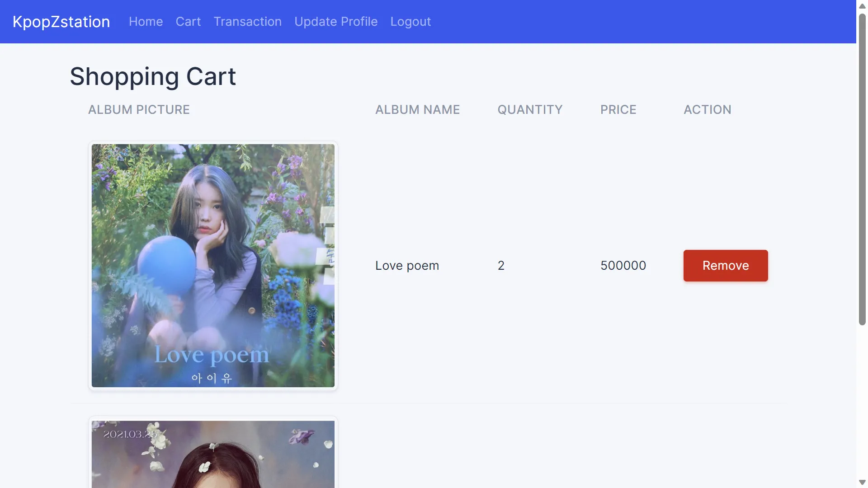Click the ALBUM NAME column header
The image size is (868, 488).
[417, 110]
